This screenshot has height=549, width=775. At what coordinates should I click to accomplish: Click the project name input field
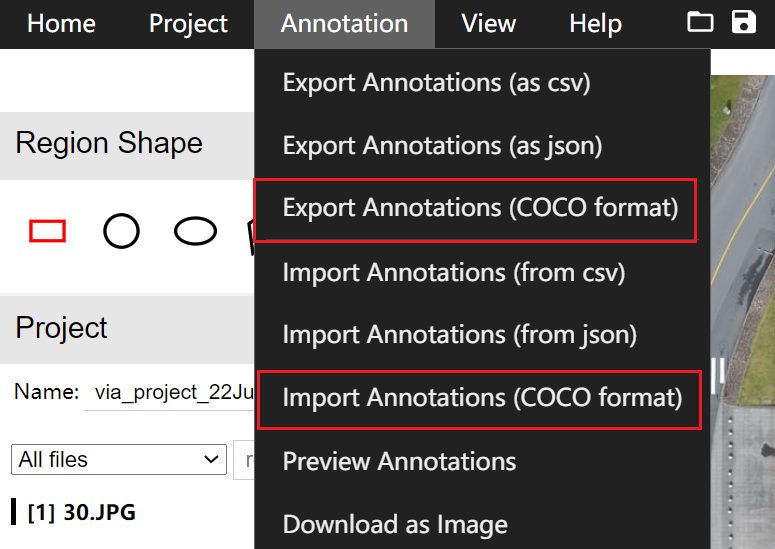tap(169, 392)
